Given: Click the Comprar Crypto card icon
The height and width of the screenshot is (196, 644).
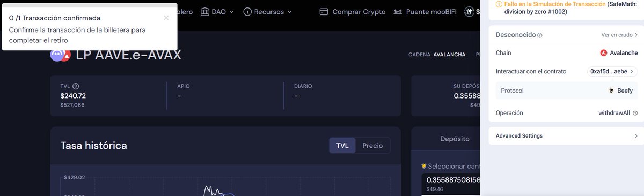Looking at the screenshot, I should [324, 12].
